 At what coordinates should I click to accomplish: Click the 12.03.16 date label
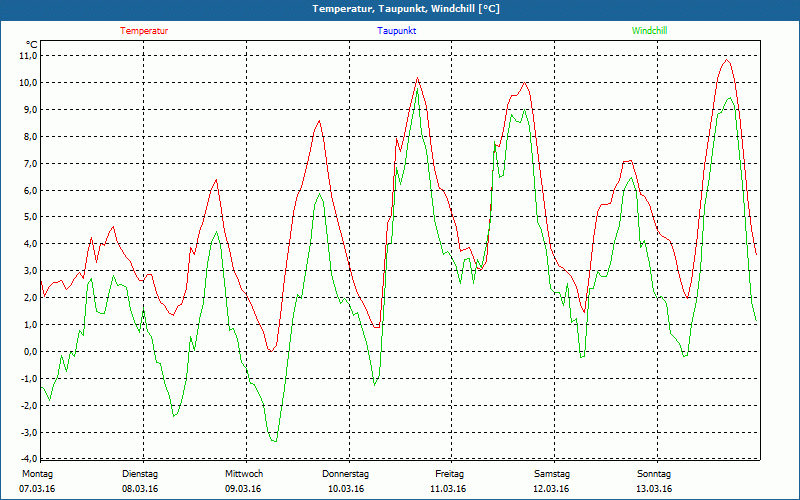tap(551, 489)
